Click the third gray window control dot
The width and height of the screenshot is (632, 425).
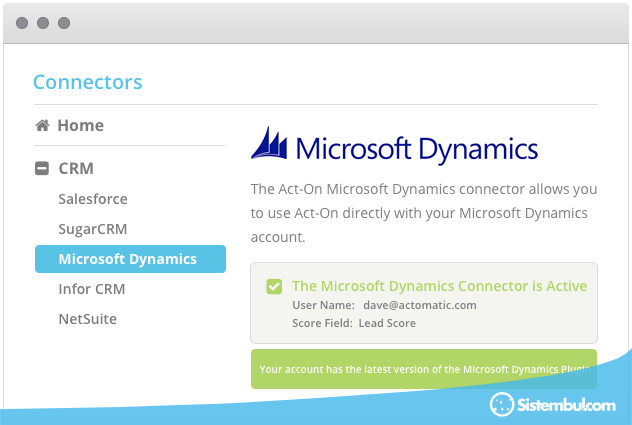point(64,23)
